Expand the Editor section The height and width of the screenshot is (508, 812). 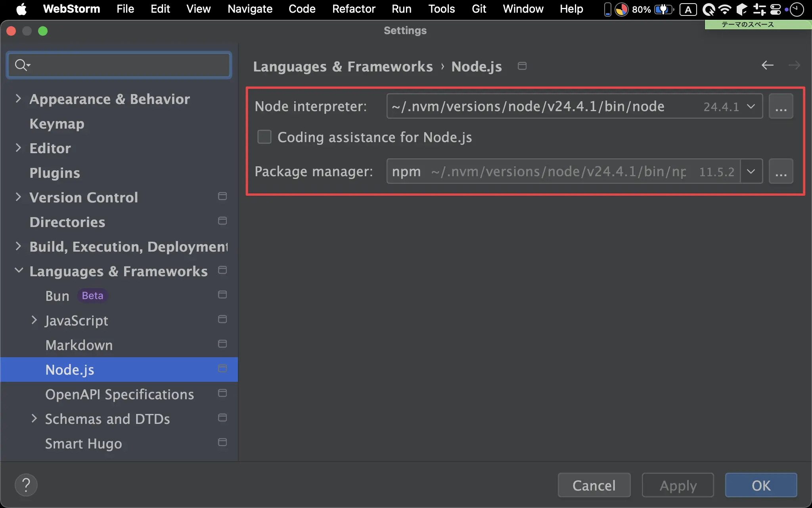click(18, 148)
